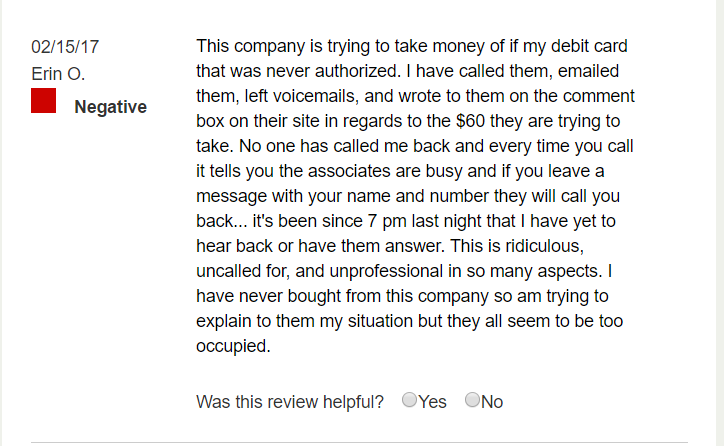
Task: Click the word "unprofessional" in the review
Action: click(386, 271)
